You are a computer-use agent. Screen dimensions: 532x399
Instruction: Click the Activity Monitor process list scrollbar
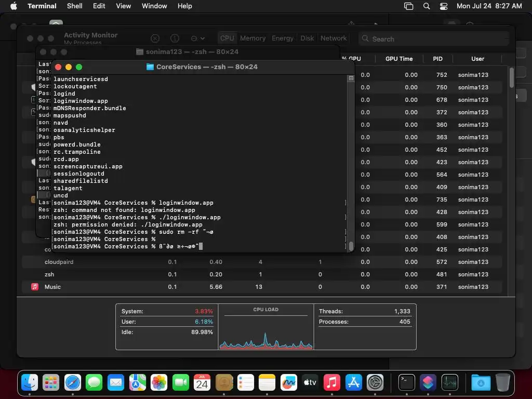click(511, 78)
